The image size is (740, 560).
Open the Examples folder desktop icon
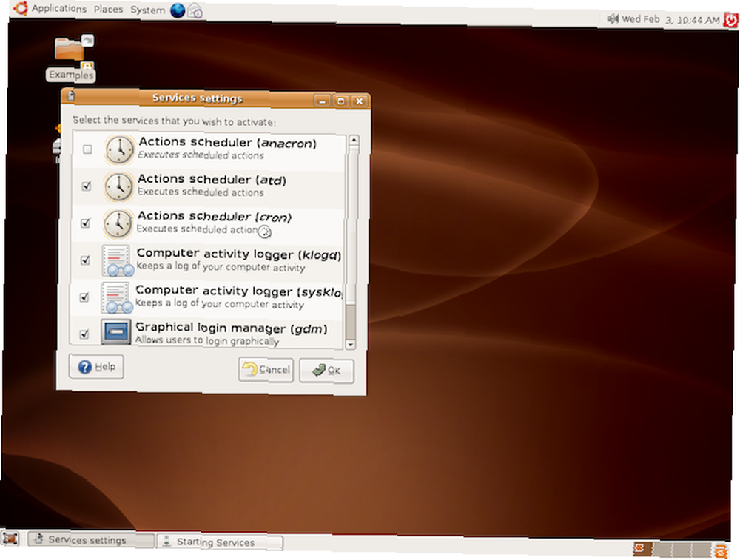pos(70,58)
